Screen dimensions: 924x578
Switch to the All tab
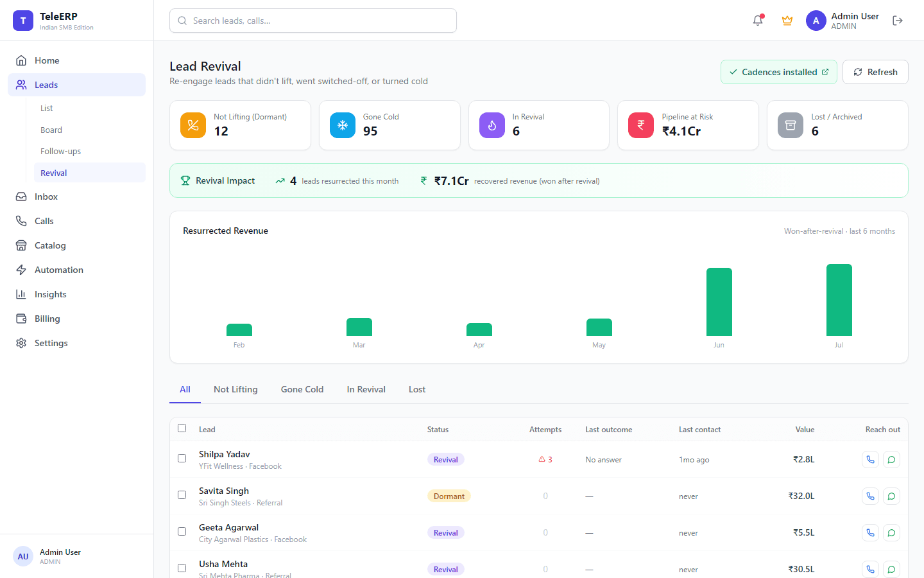point(185,389)
